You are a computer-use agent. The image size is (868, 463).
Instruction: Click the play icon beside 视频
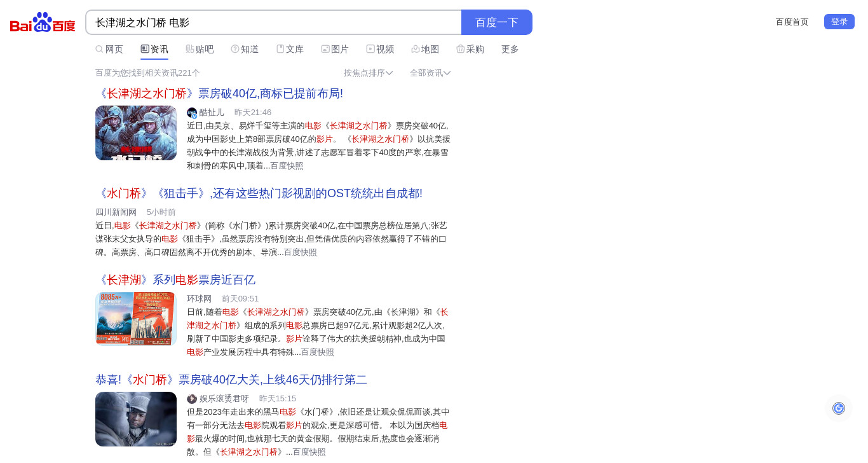[370, 49]
